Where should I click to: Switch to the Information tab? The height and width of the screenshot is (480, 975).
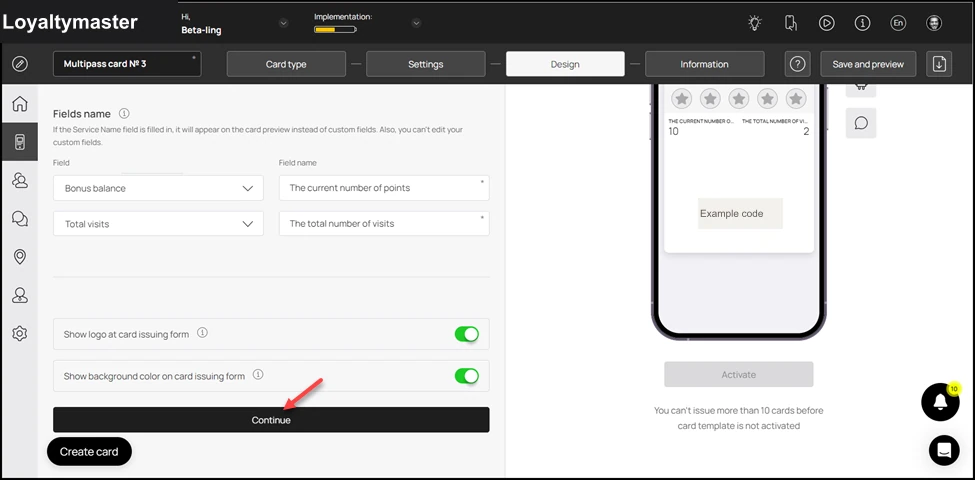[x=705, y=64]
